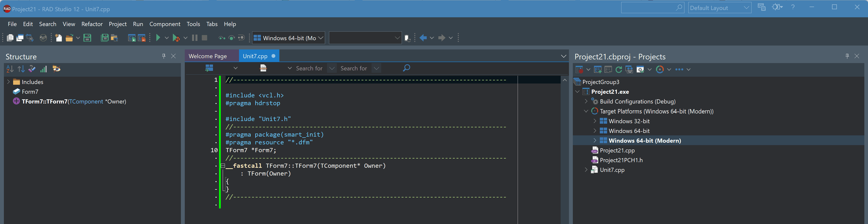Viewport: 868px width, 224px height.
Task: Click the green bar chart icon in Structure toolbar
Action: (44, 69)
